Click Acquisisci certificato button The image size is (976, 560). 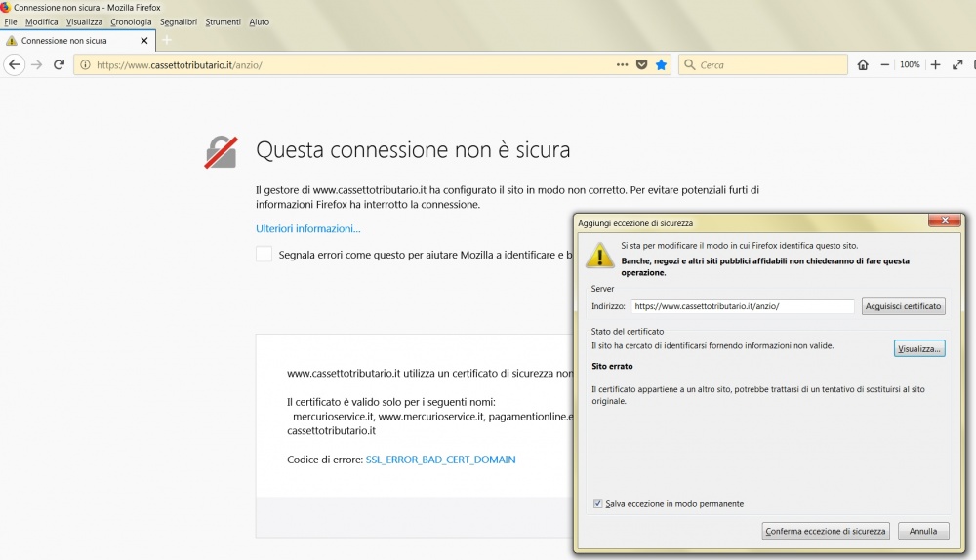(x=903, y=306)
